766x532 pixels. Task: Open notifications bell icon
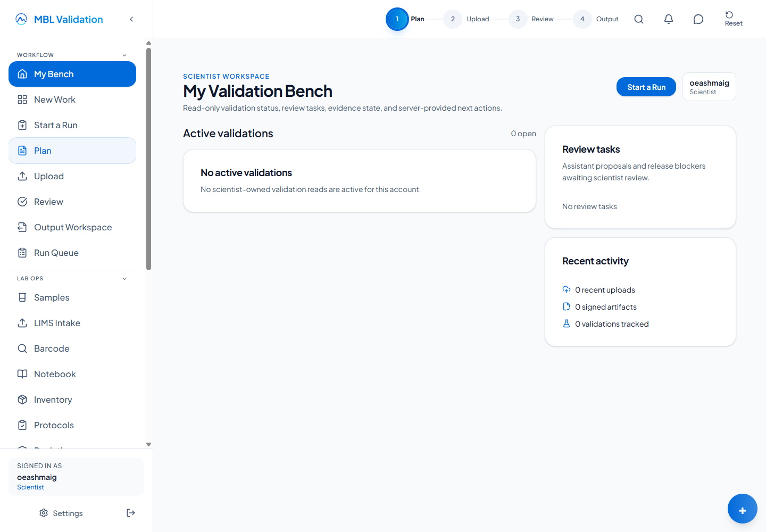pyautogui.click(x=669, y=19)
